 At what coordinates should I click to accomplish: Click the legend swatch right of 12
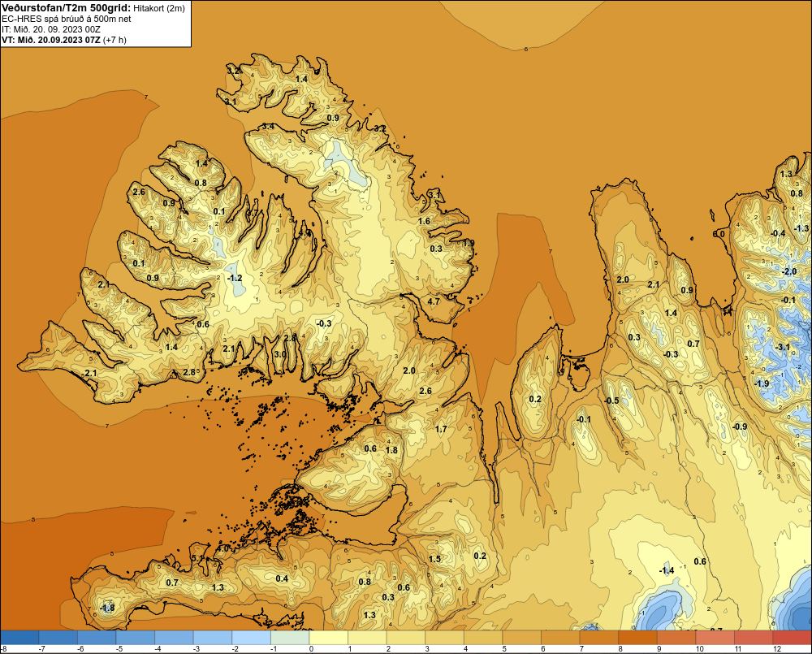pos(792,638)
